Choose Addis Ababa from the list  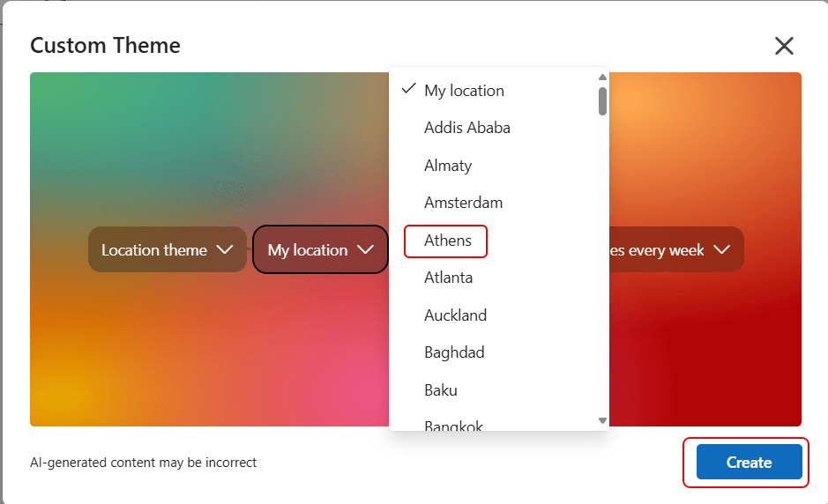coord(466,128)
